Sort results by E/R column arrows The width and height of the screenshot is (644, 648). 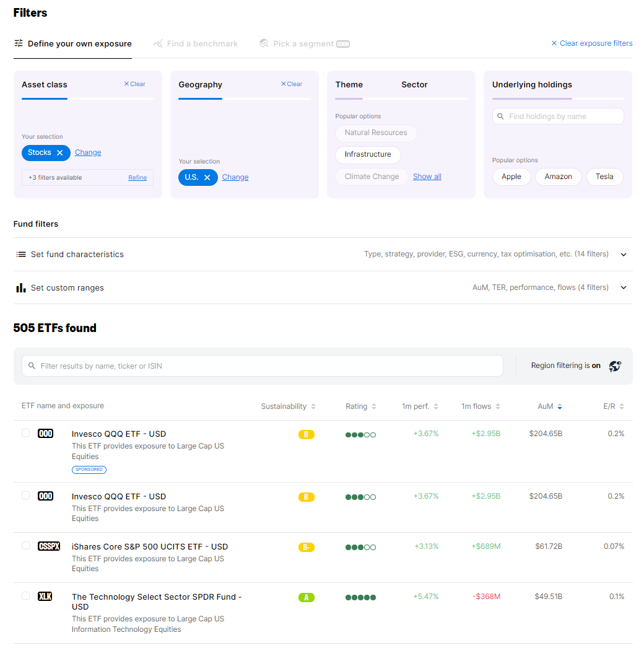pyautogui.click(x=621, y=407)
